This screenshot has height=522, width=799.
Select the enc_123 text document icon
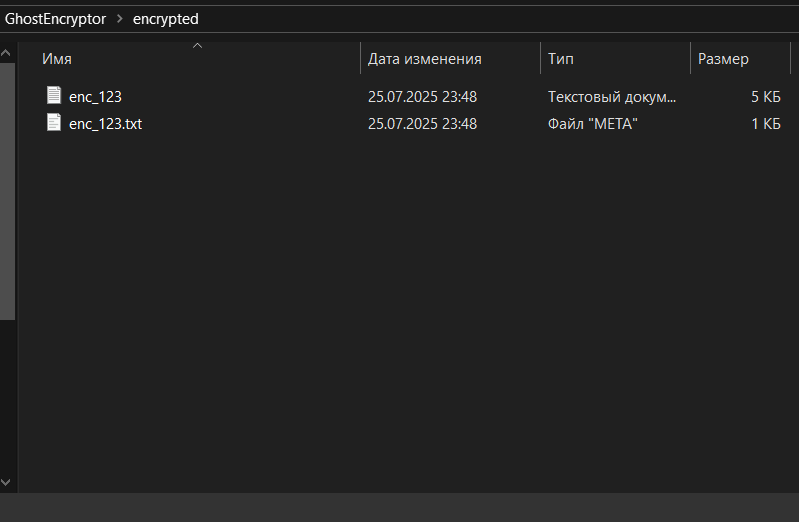[x=54, y=95]
